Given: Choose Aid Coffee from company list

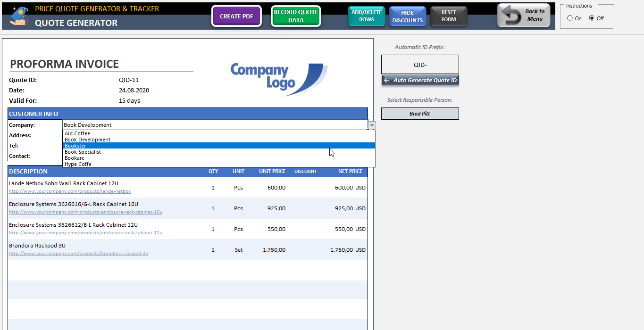Looking at the screenshot, I should tap(219, 133).
